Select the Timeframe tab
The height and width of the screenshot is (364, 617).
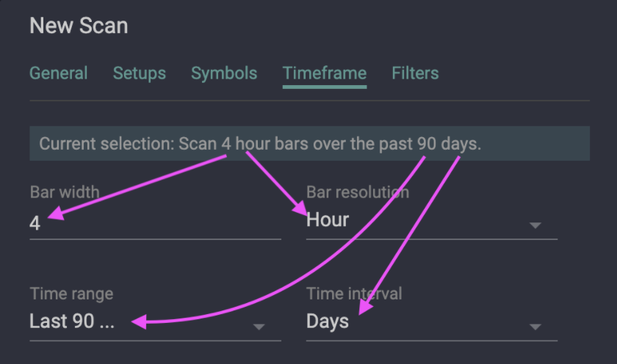(x=324, y=73)
